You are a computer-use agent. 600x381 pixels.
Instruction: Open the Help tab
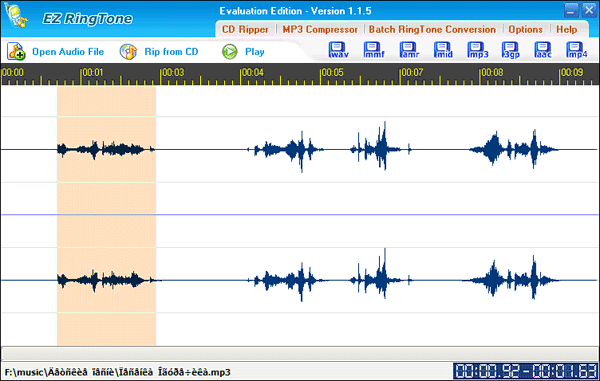point(567,29)
